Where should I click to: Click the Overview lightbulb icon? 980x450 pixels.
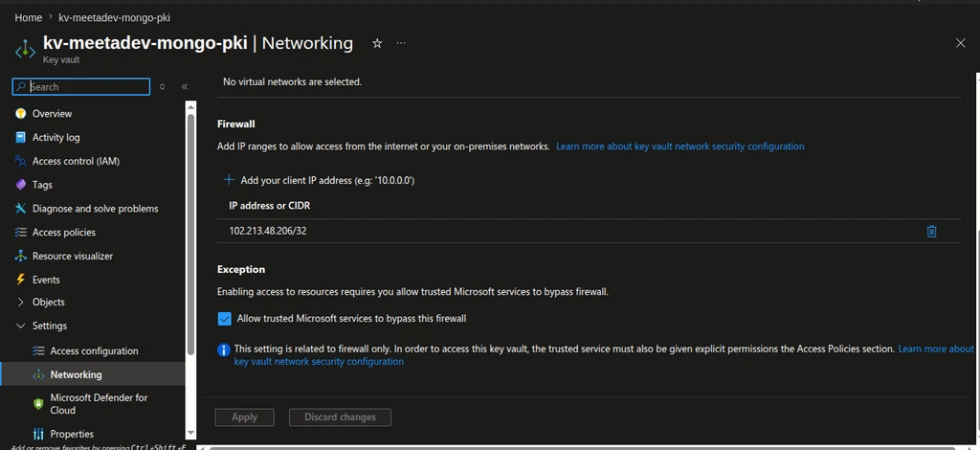(21, 114)
